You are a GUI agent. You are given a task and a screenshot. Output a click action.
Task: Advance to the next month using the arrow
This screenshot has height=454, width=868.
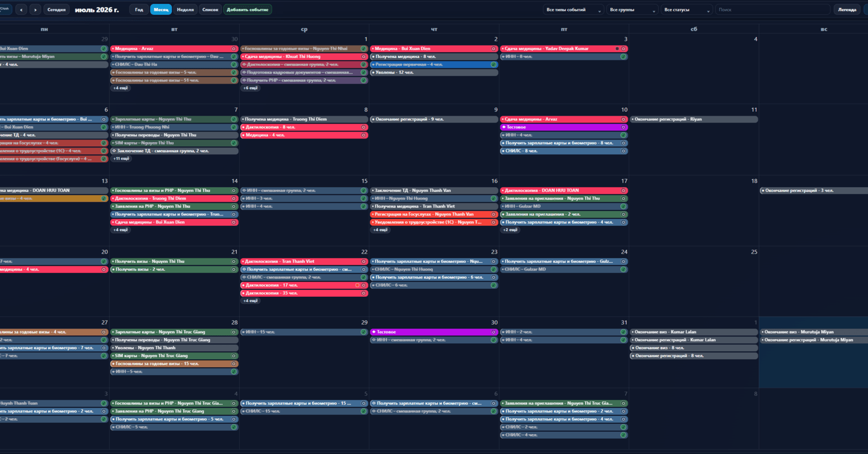point(35,10)
